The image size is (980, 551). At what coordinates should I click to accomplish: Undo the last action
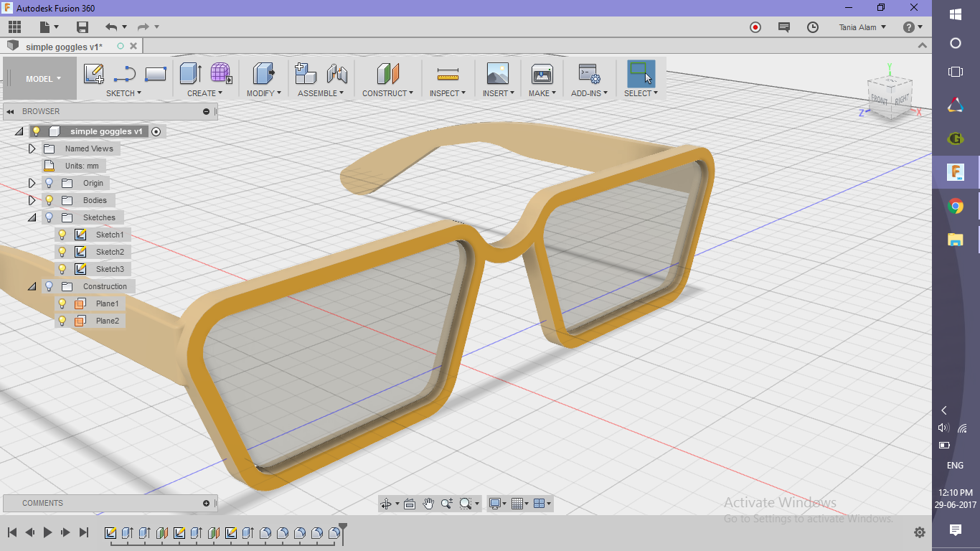[x=111, y=27]
